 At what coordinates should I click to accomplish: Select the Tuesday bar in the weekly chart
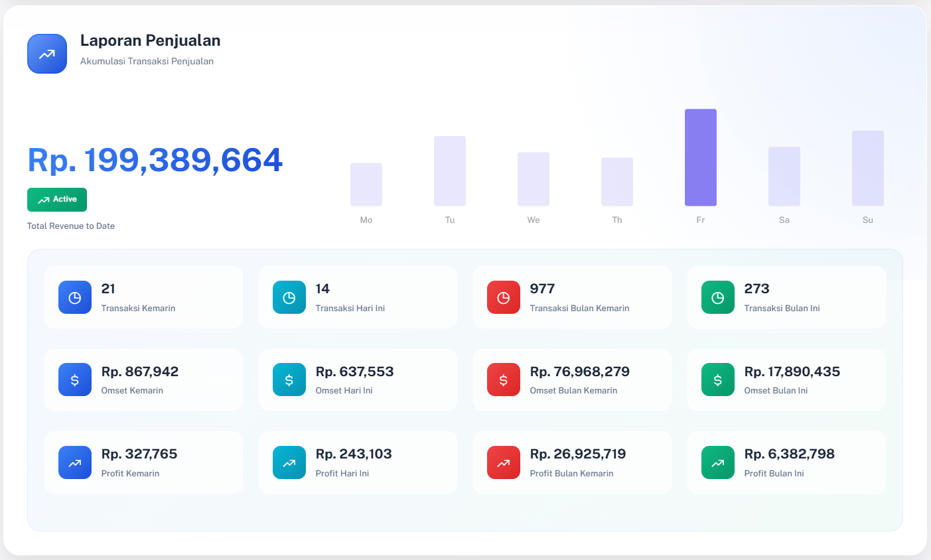coord(450,171)
